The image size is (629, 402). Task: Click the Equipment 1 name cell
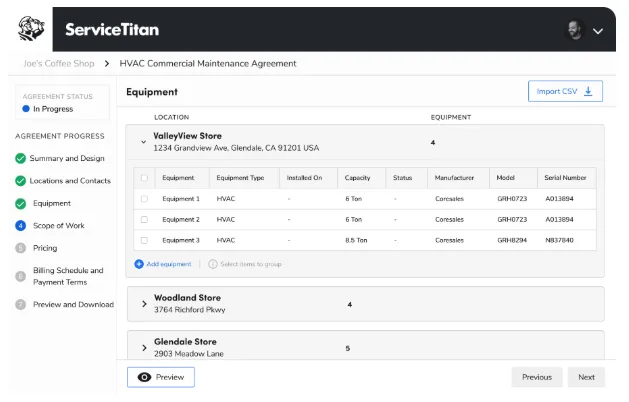point(181,199)
